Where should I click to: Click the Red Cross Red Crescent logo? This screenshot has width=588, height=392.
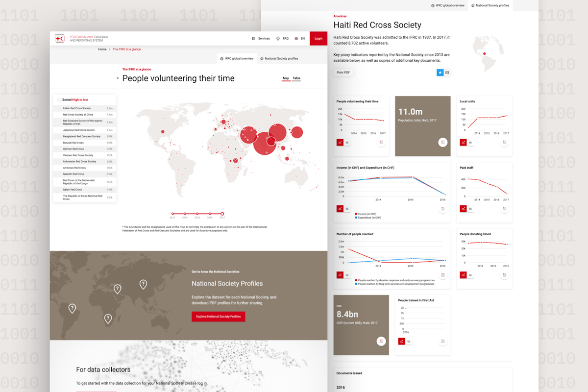tap(60, 38)
